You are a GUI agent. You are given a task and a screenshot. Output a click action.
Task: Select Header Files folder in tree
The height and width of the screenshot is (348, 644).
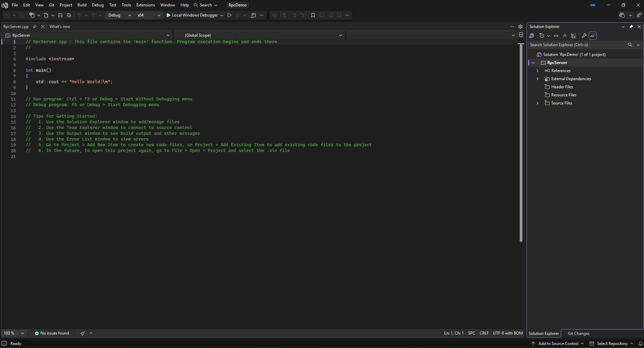pos(562,87)
